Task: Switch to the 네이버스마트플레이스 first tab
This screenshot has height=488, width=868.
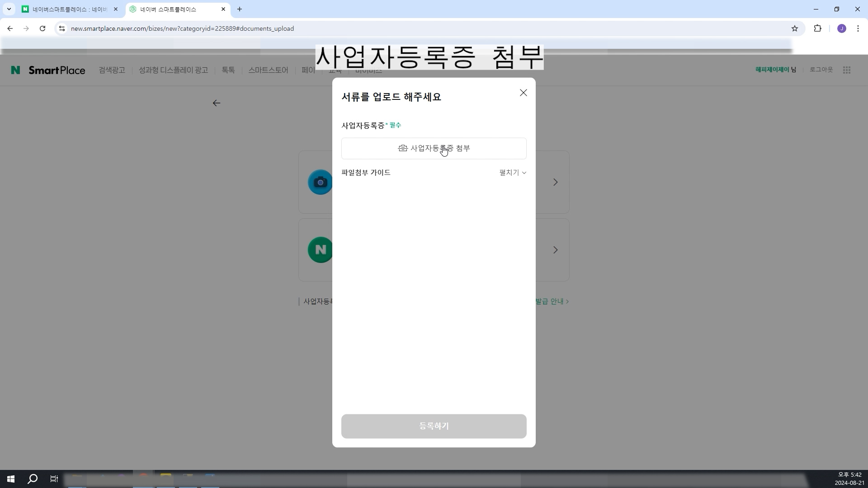Action: pos(68,9)
